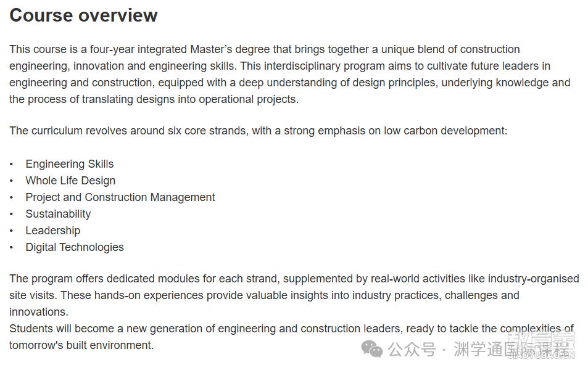Select the Digital Technologies list item

[75, 247]
